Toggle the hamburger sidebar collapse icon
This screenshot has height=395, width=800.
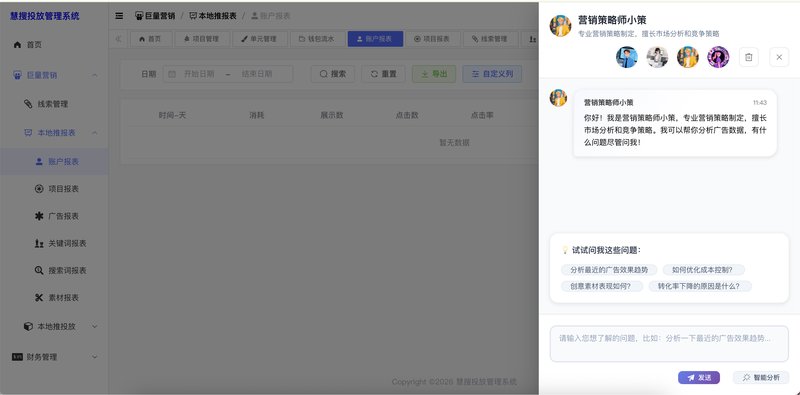[x=119, y=16]
